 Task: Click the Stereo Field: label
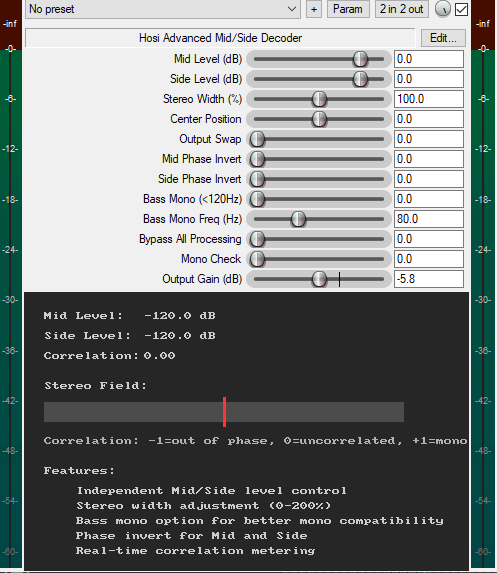(95, 386)
